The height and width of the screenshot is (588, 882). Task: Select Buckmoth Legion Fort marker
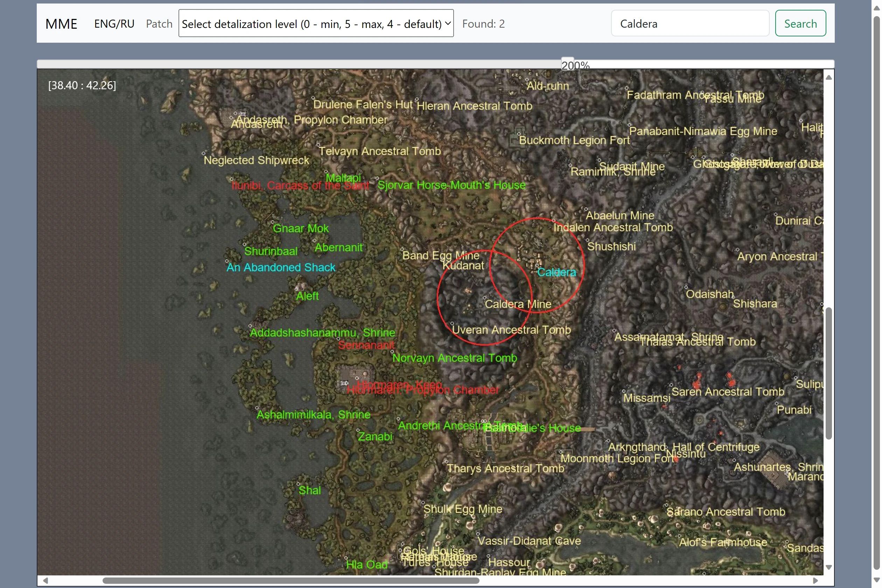pos(519,134)
